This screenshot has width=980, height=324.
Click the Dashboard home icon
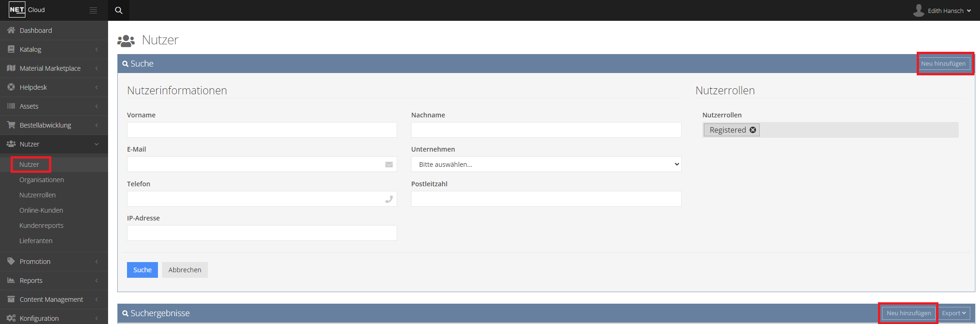(x=11, y=30)
